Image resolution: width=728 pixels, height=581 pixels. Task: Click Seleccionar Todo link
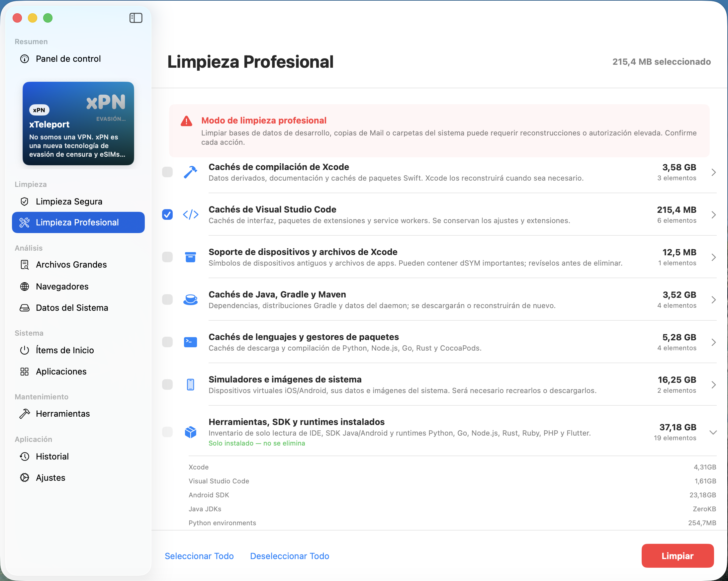199,556
